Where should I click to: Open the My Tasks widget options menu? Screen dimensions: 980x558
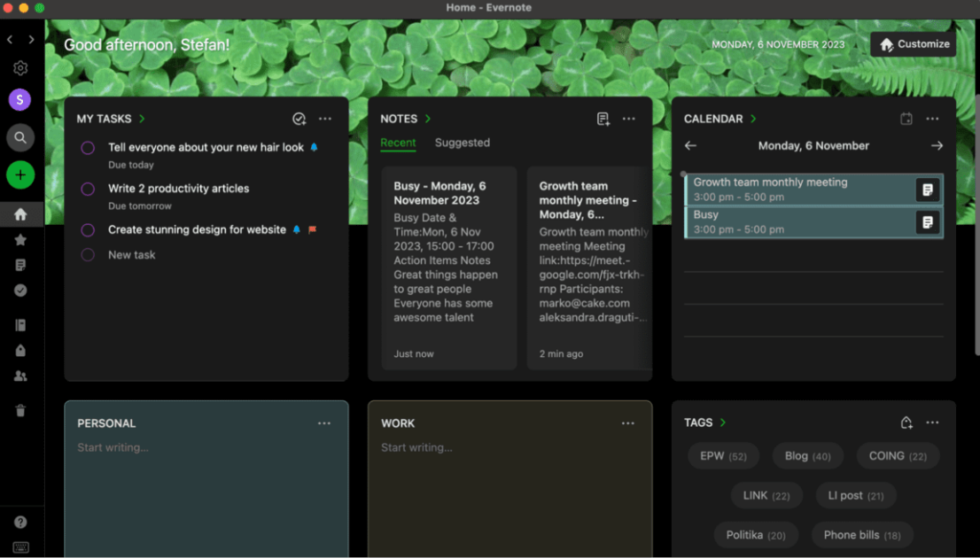(324, 118)
